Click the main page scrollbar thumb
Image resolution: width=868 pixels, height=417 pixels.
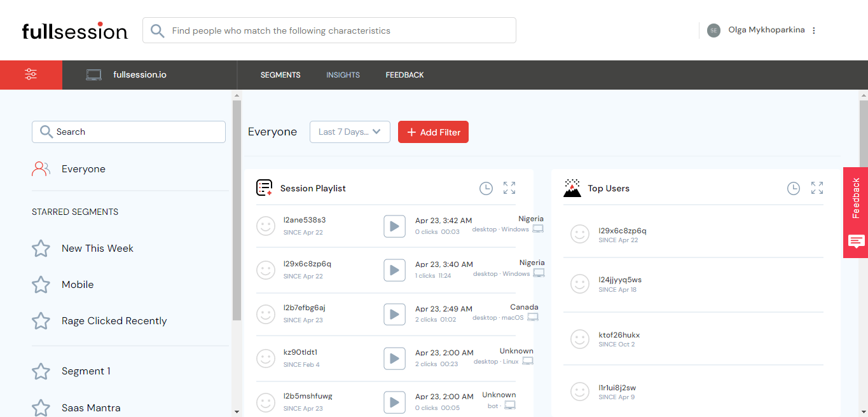pos(864,133)
